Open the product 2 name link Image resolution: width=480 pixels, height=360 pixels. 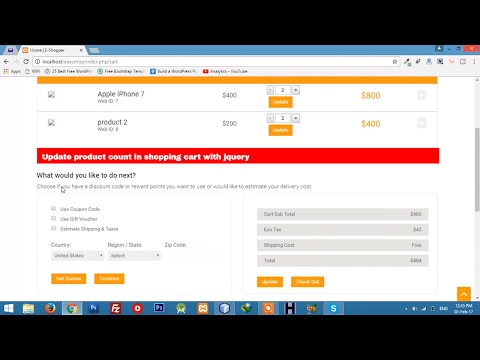[112, 122]
